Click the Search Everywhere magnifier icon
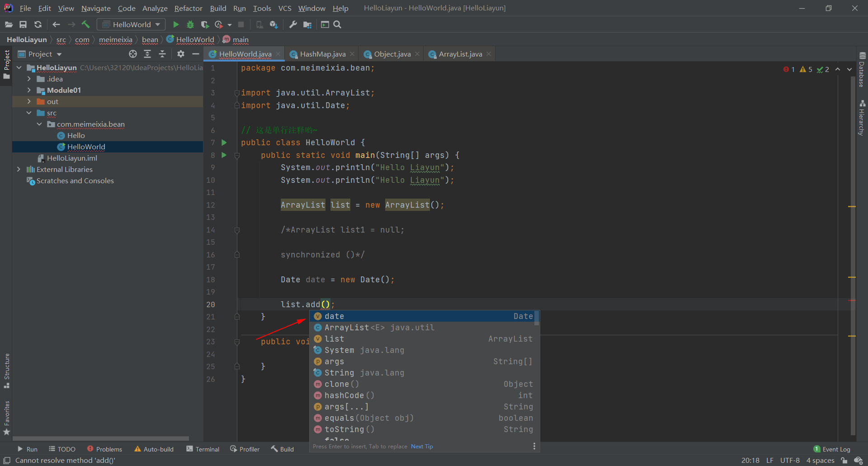 pos(337,24)
